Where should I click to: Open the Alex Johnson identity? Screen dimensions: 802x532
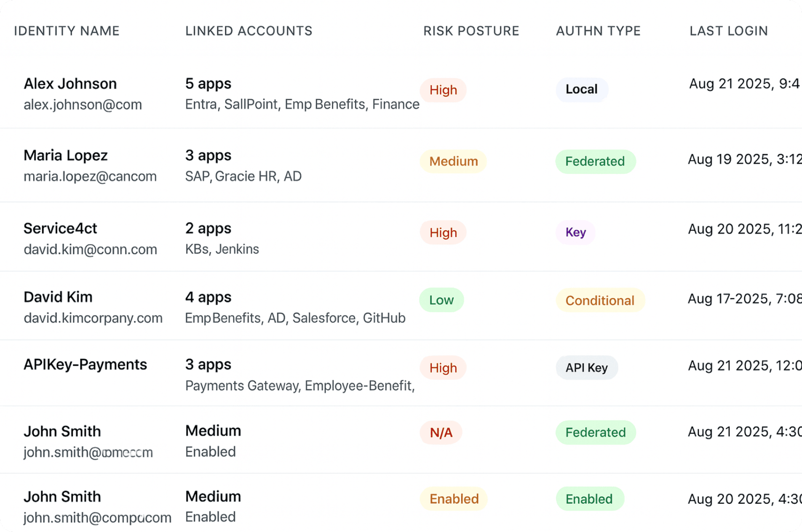pos(70,84)
